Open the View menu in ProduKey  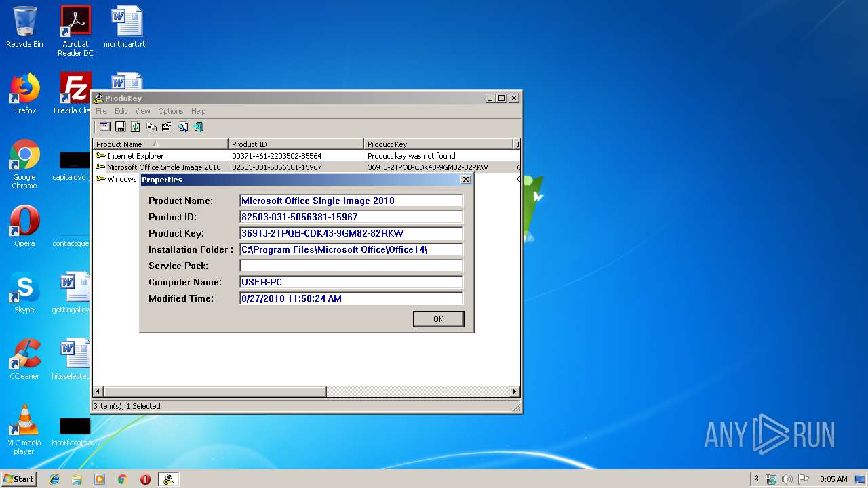tap(142, 111)
